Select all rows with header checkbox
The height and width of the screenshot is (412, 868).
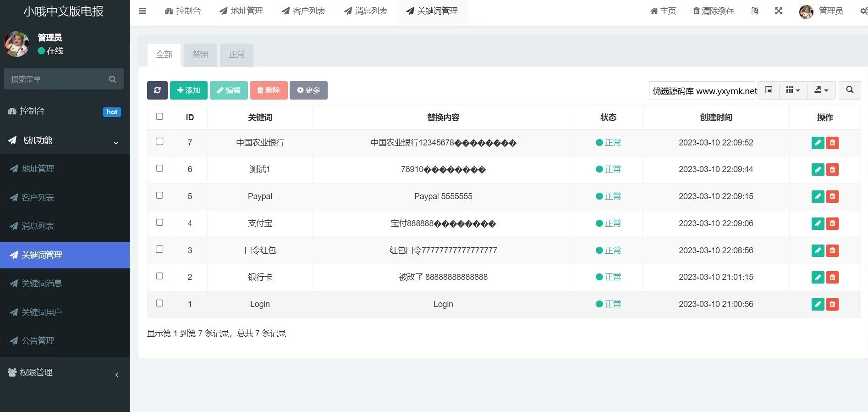[x=159, y=117]
